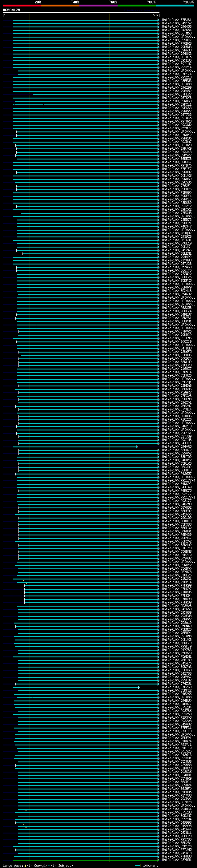Click label UniRef100_P93785
Image resolution: width=197 pixels, height=868 pixels.
tap(176, 839)
